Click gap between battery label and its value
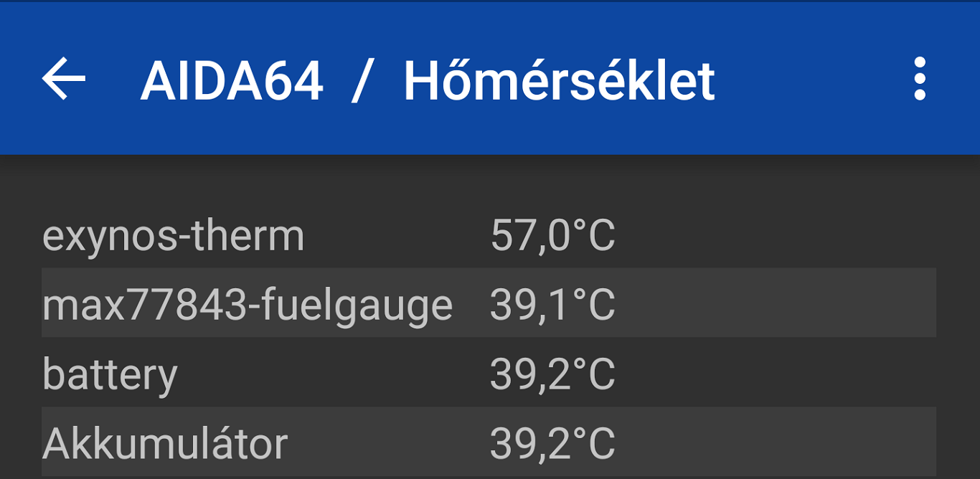The image size is (980, 479). 334,373
